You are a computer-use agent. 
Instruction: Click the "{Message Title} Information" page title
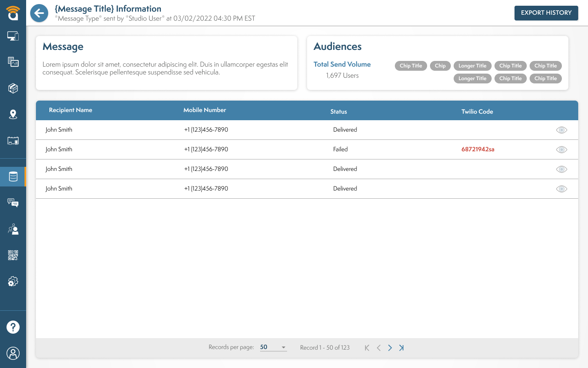[x=108, y=9]
